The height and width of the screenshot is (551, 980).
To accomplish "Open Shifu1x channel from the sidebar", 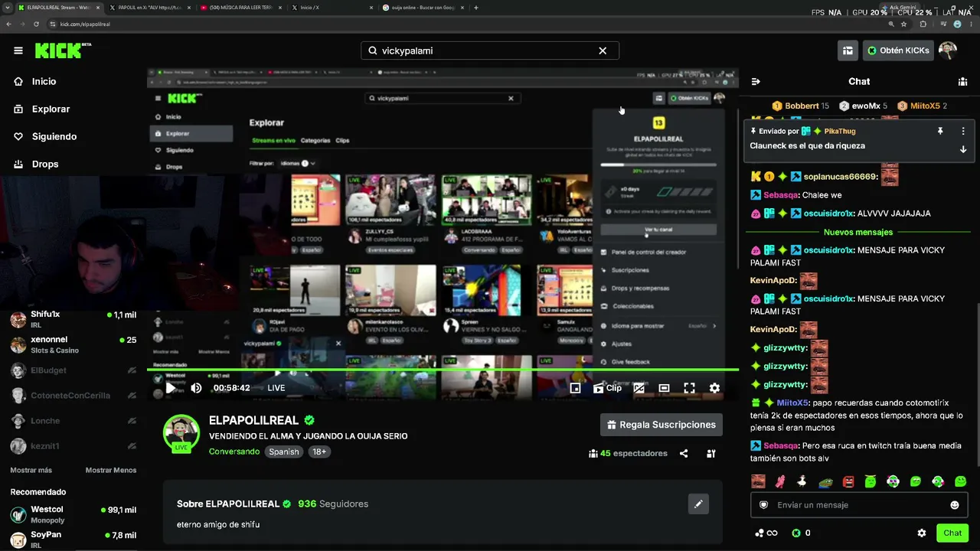I will (73, 319).
